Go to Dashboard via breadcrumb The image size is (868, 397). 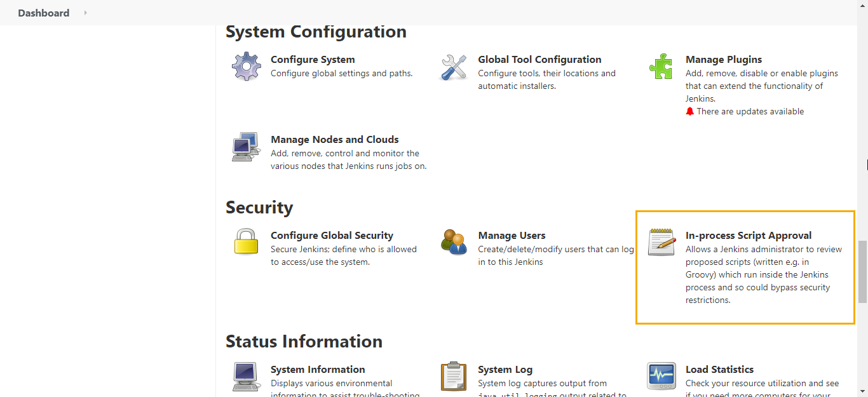click(43, 13)
